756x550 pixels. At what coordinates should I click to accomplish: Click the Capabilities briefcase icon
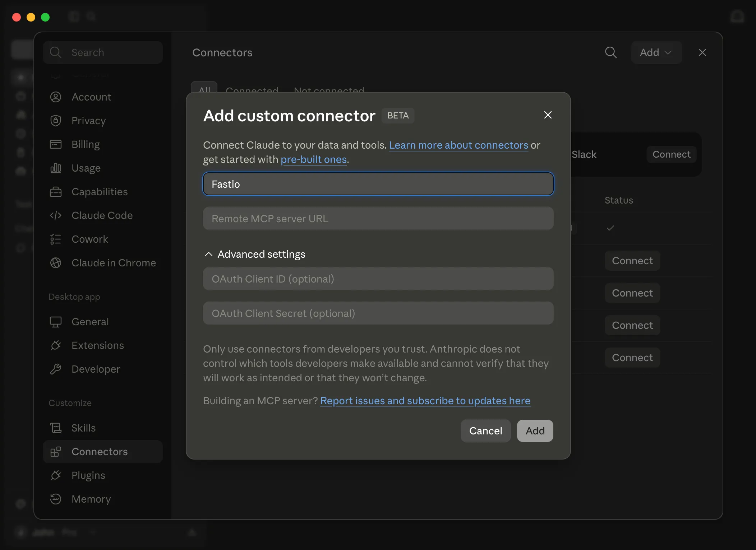(x=56, y=192)
